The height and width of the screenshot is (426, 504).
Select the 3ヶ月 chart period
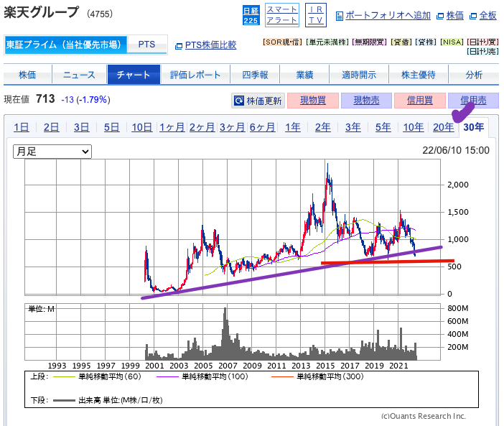click(x=232, y=127)
